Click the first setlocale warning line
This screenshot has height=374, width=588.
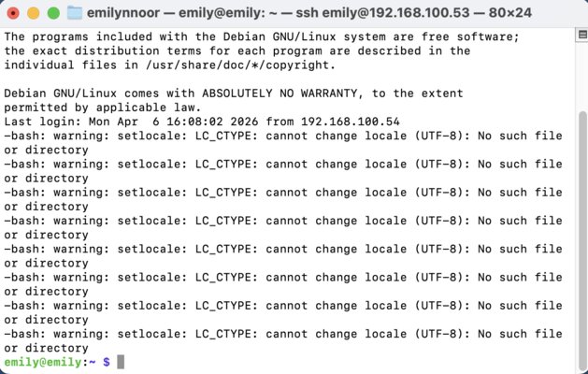click(x=280, y=136)
